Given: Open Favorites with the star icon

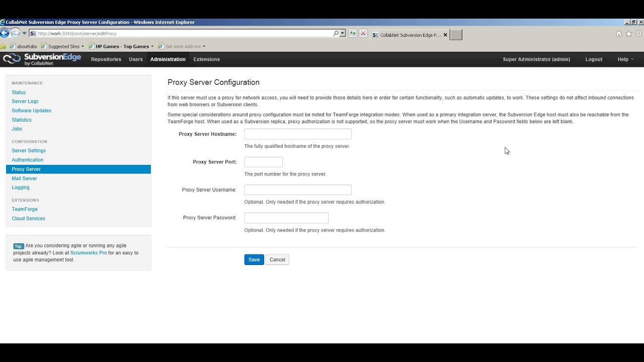Looking at the screenshot, I should click(x=629, y=34).
